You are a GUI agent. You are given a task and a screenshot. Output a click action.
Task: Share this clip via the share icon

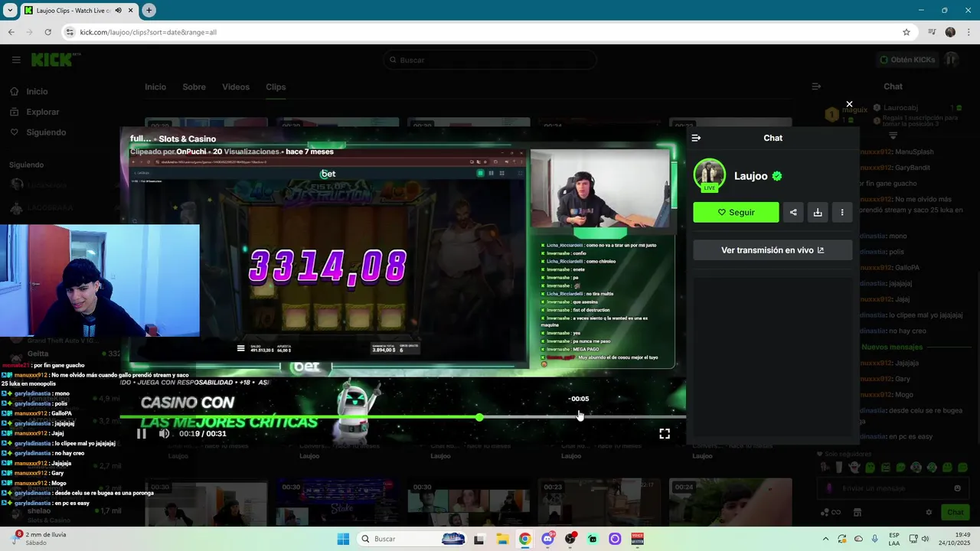click(x=793, y=212)
